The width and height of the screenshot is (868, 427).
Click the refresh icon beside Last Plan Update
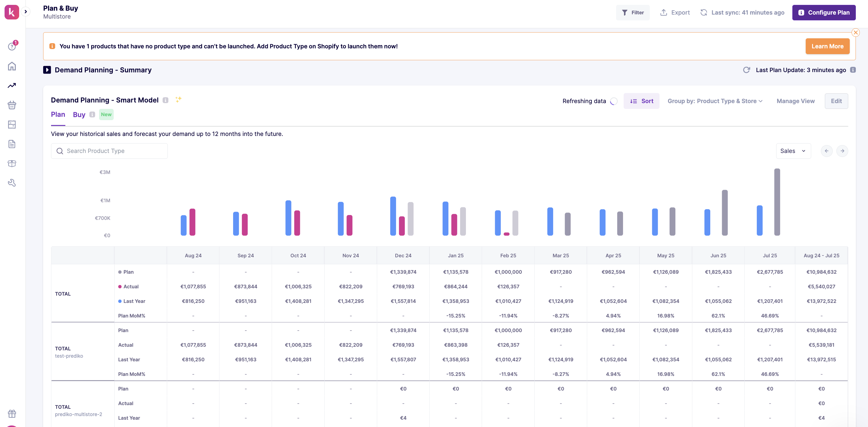(x=746, y=70)
